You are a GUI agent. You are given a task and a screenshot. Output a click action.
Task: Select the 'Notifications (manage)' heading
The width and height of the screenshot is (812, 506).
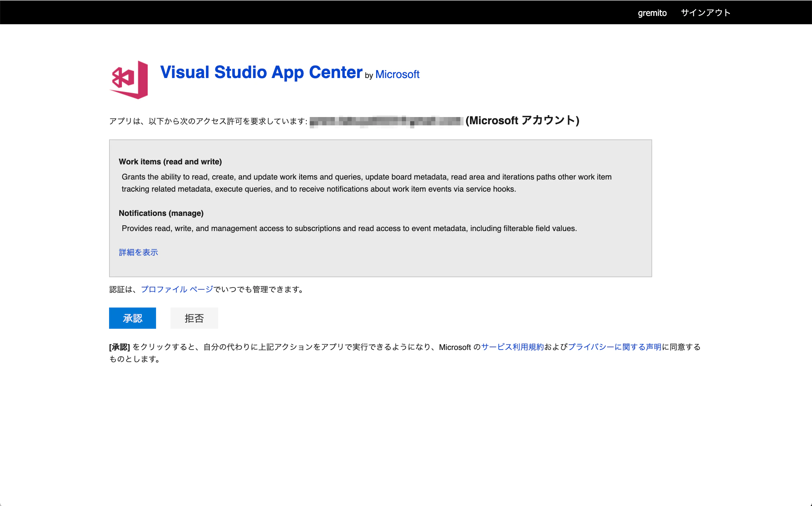(x=161, y=213)
